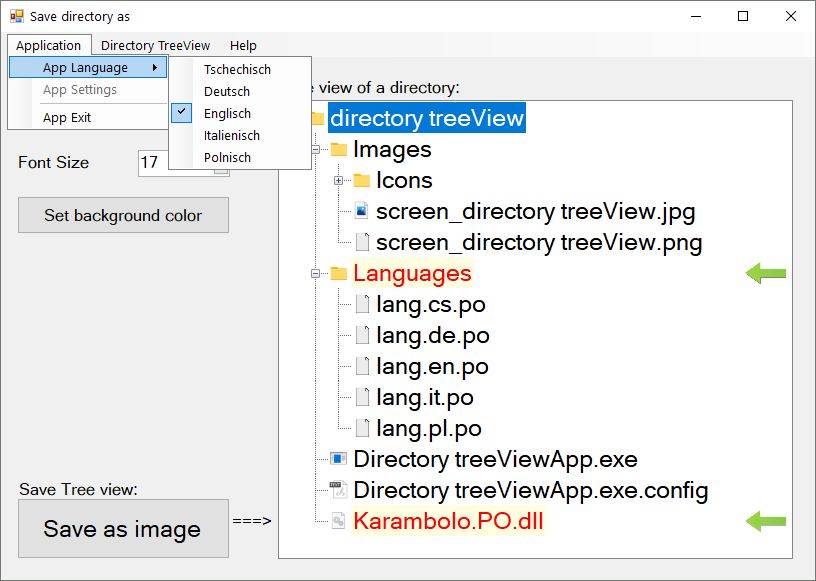Screen dimensions: 816x581
Task: Select the checked Englisch language option
Action: 227,113
